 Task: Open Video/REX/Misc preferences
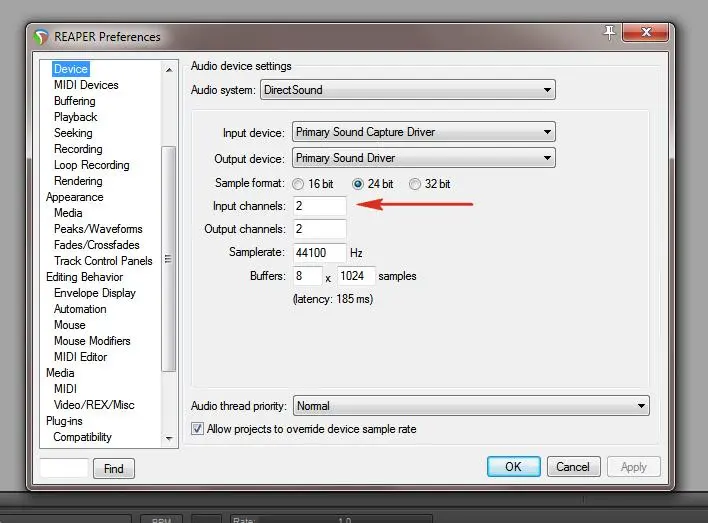click(x=94, y=405)
